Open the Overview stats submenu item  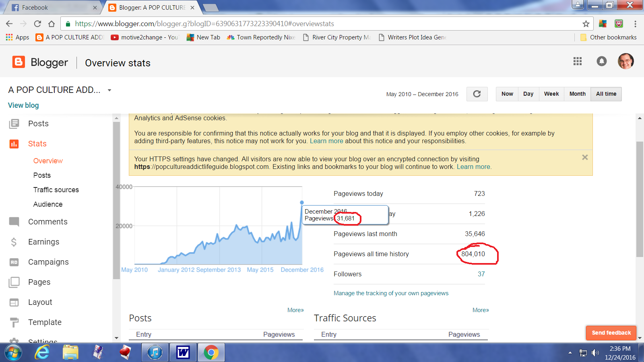(48, 160)
